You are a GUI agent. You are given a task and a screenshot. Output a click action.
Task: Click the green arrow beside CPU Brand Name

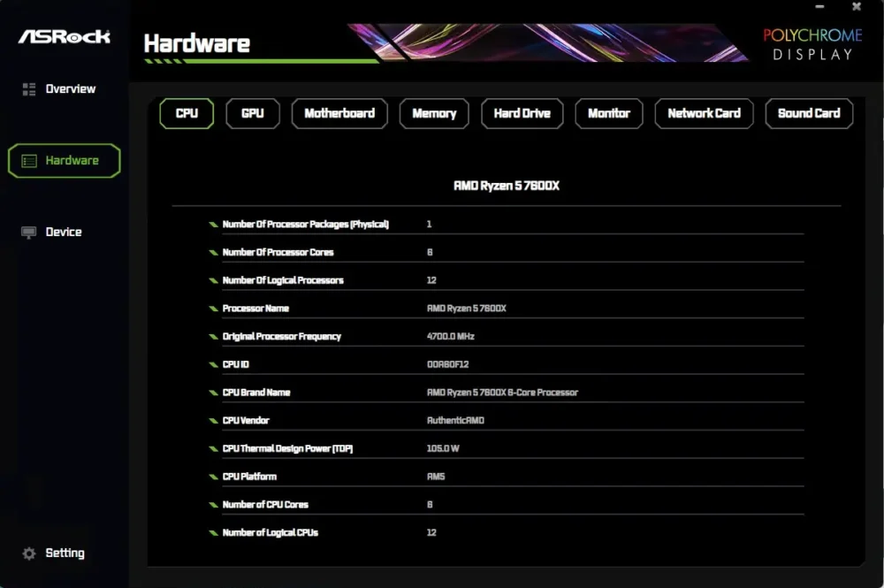coord(213,393)
